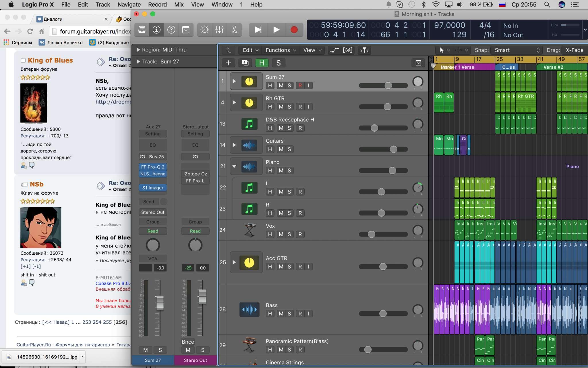Click the Bnce button on Stereo Out
Viewport: 588px width, 368px height.
tap(188, 342)
